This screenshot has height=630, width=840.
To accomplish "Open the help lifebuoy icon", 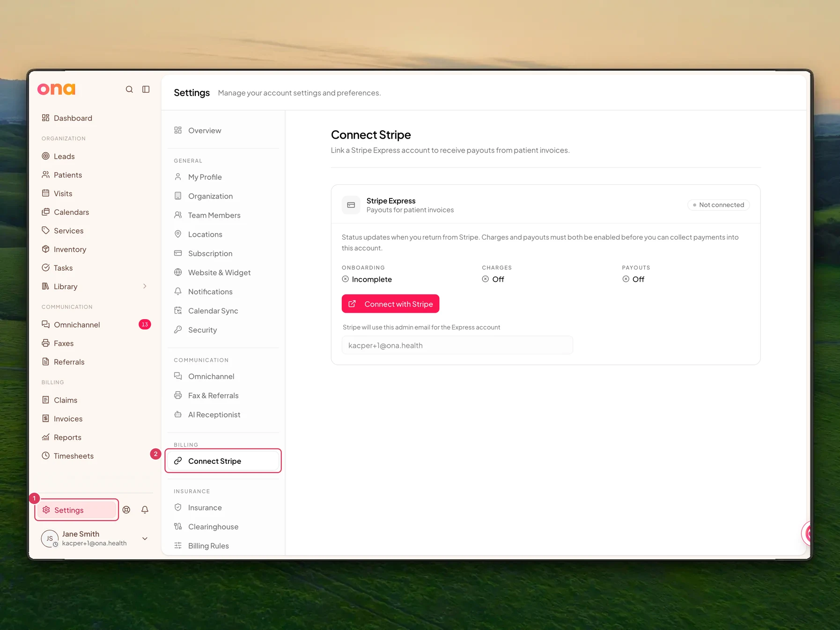I will click(x=126, y=510).
